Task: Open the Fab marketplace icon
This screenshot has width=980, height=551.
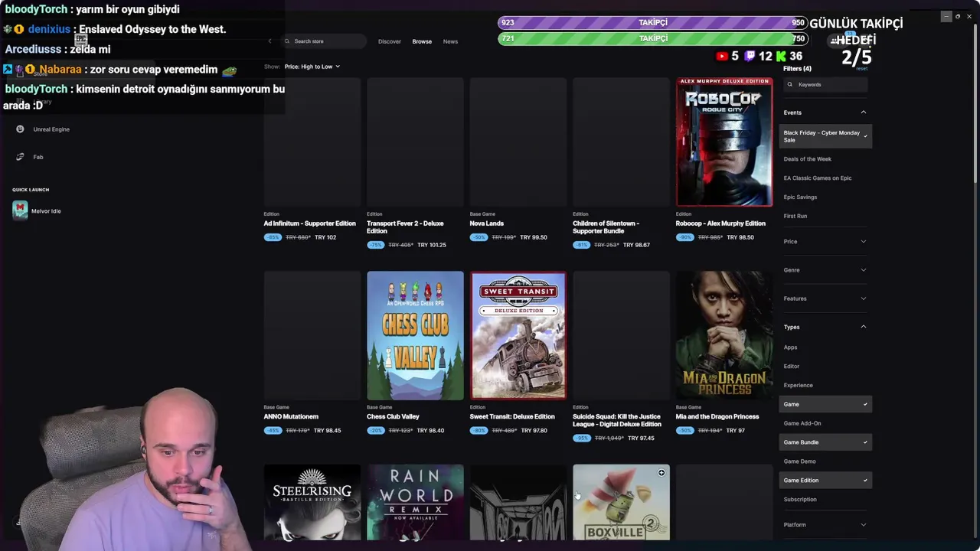Action: (20, 157)
